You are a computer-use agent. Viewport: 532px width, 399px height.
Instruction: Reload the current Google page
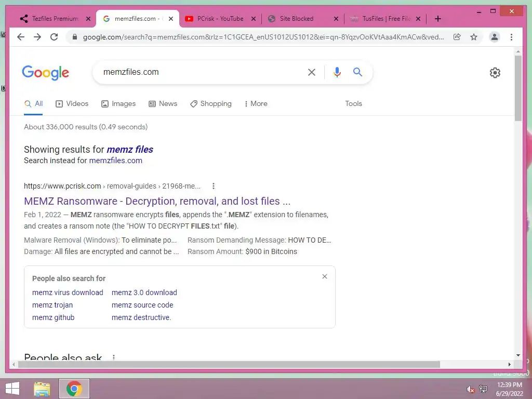coord(54,37)
